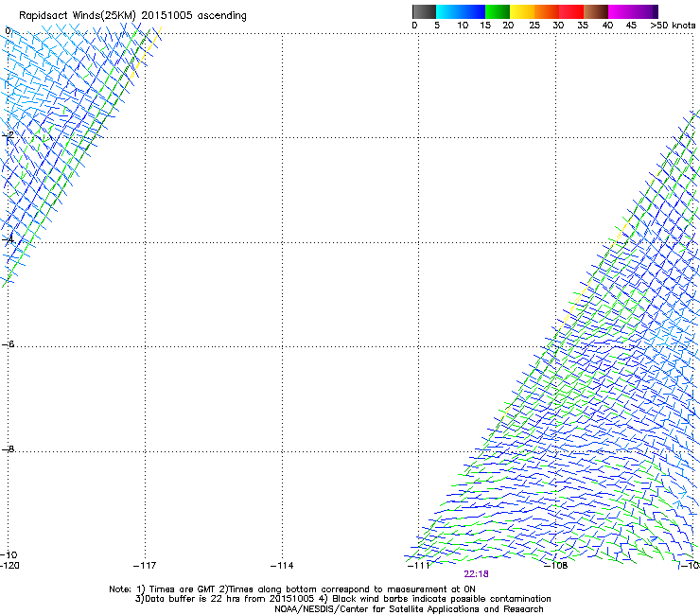Screen dimensions: 700x615
Task: Click the '0' latitude axis label
Action: pos(8,31)
